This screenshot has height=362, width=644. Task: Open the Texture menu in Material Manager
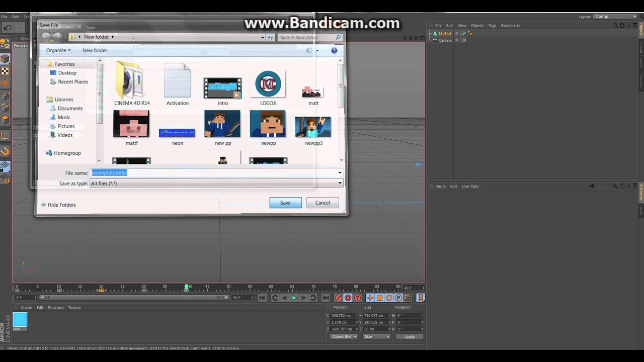point(74,308)
